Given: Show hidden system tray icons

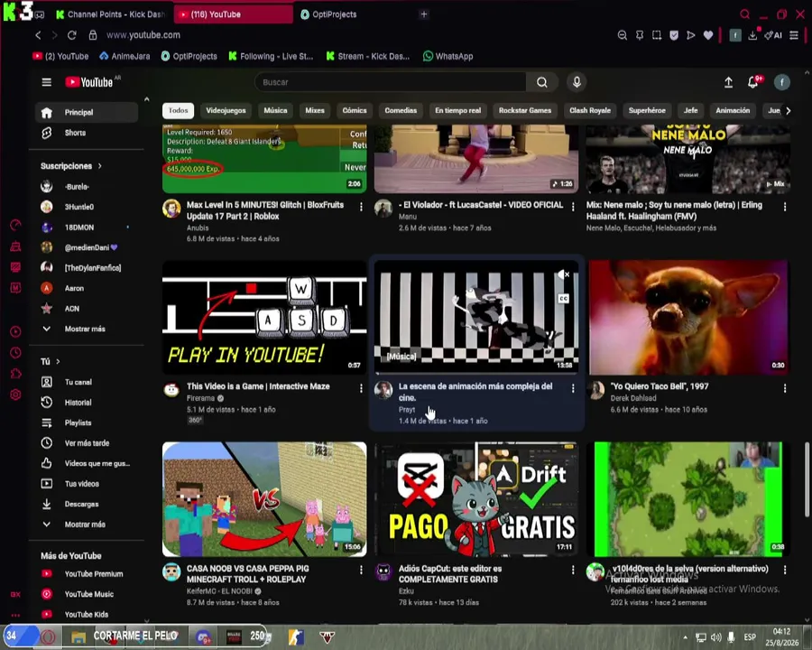Looking at the screenshot, I should (685, 637).
